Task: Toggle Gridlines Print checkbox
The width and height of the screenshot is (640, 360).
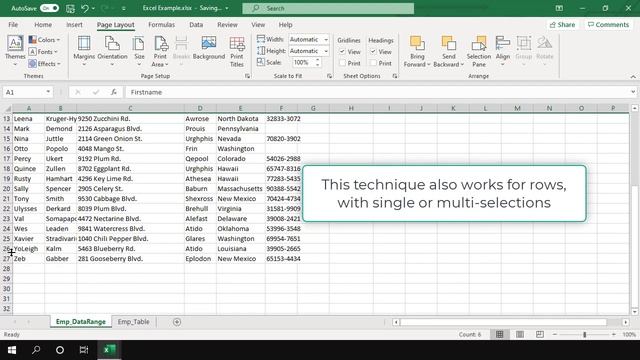Action: (342, 63)
